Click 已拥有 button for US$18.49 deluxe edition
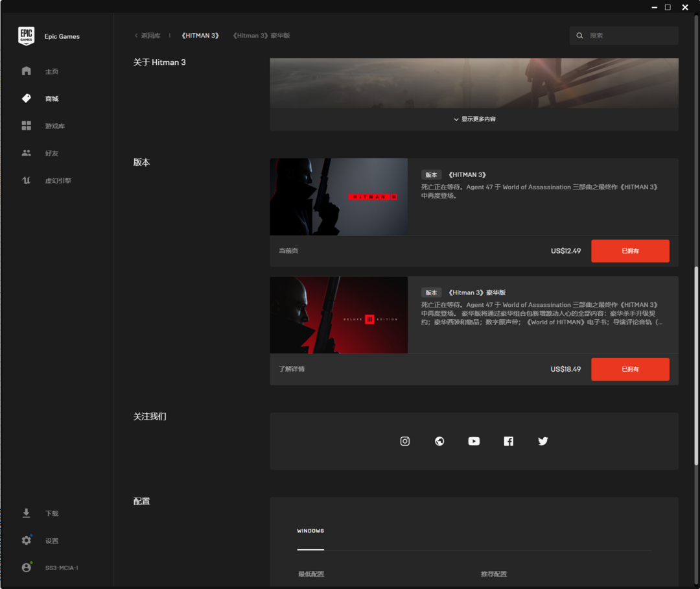Viewport: 700px width, 589px height. pyautogui.click(x=630, y=369)
